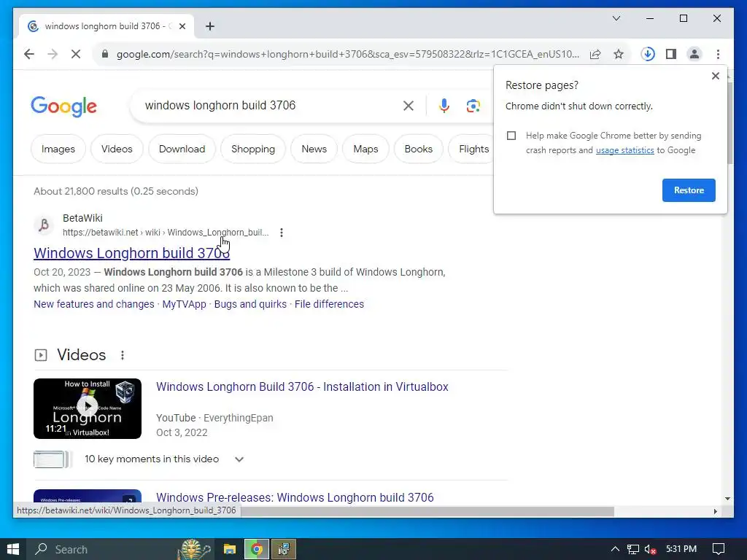Click the vertical scrollbar down arrow
The height and width of the screenshot is (560, 747).
[x=727, y=499]
